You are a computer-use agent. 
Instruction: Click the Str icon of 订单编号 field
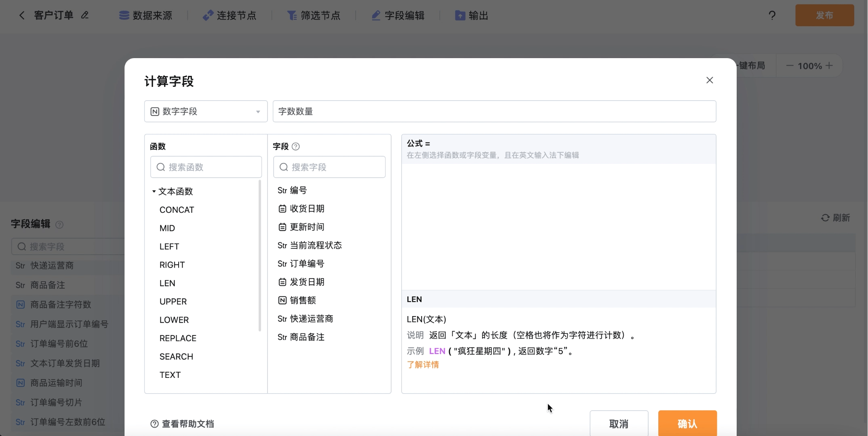click(x=282, y=264)
